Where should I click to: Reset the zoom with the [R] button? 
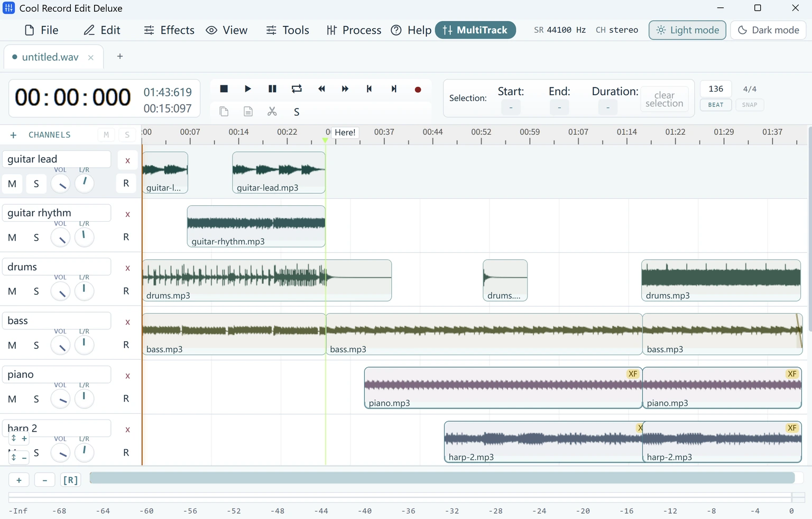[70, 480]
